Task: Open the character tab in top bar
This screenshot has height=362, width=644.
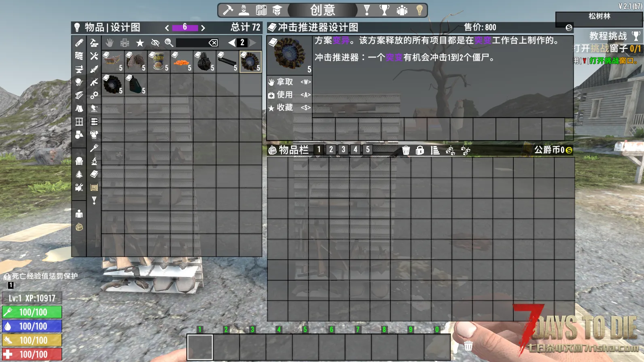Action: [244, 10]
